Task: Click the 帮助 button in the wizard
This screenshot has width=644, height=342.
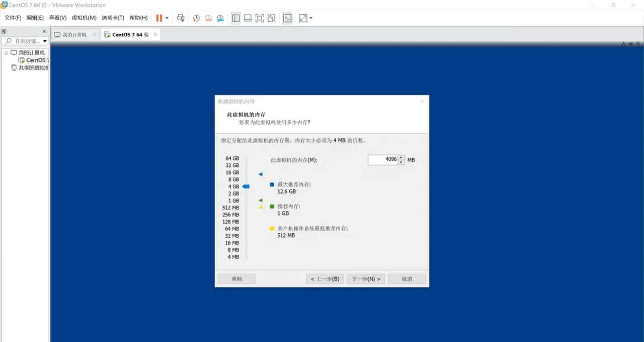Action: tap(236, 279)
